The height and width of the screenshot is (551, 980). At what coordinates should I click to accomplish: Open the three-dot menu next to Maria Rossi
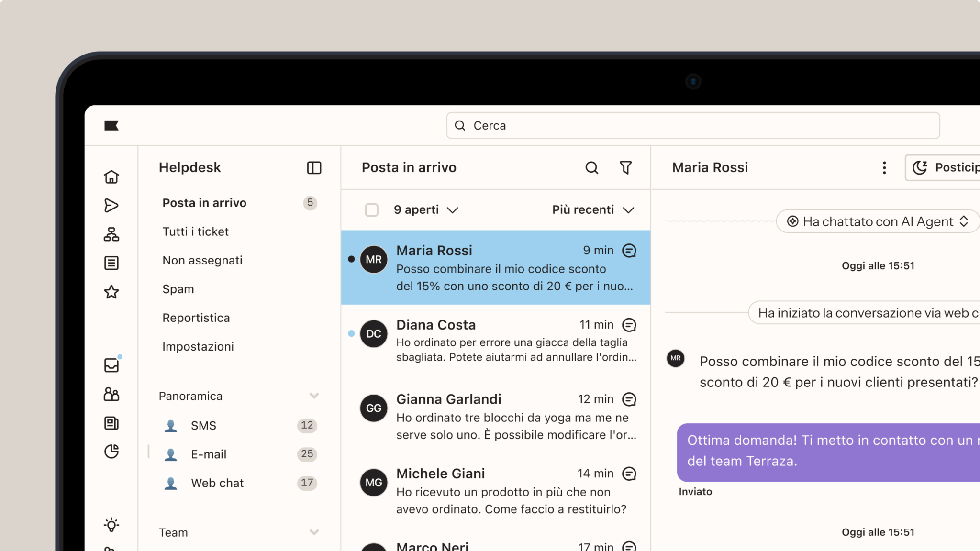[884, 167]
